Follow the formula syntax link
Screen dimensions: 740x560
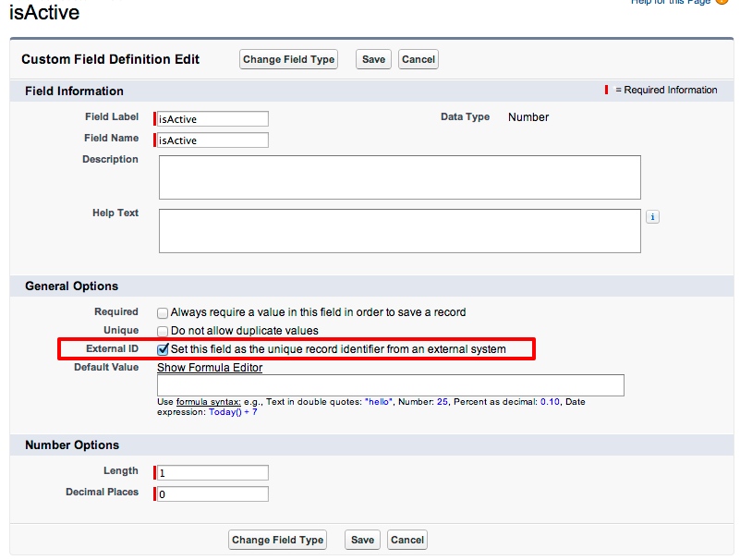click(209, 402)
